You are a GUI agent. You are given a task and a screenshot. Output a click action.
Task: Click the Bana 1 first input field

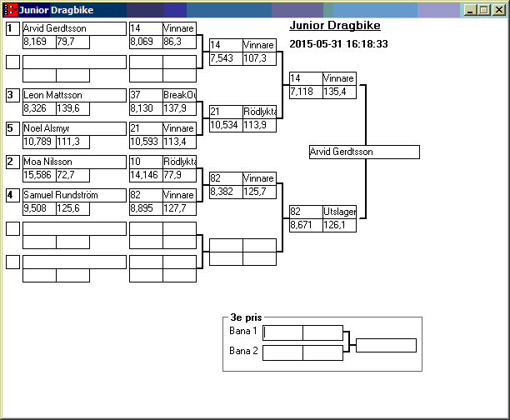click(x=282, y=332)
